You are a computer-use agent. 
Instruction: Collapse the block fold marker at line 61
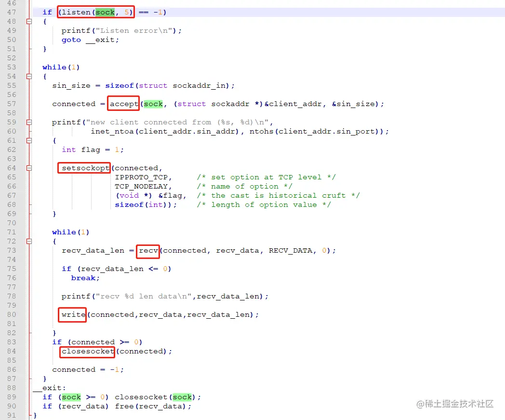coord(29,140)
